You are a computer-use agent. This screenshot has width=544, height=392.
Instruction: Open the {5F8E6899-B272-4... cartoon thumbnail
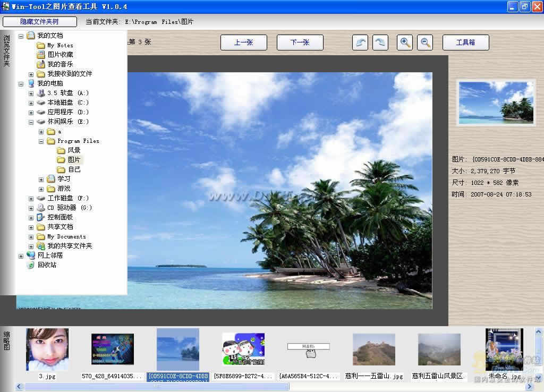point(243,350)
